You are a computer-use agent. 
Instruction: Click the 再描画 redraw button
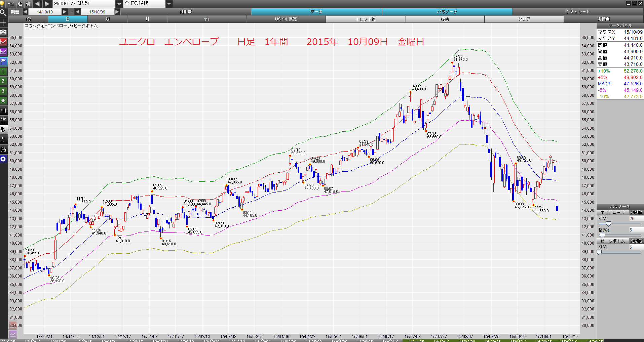tap(604, 19)
